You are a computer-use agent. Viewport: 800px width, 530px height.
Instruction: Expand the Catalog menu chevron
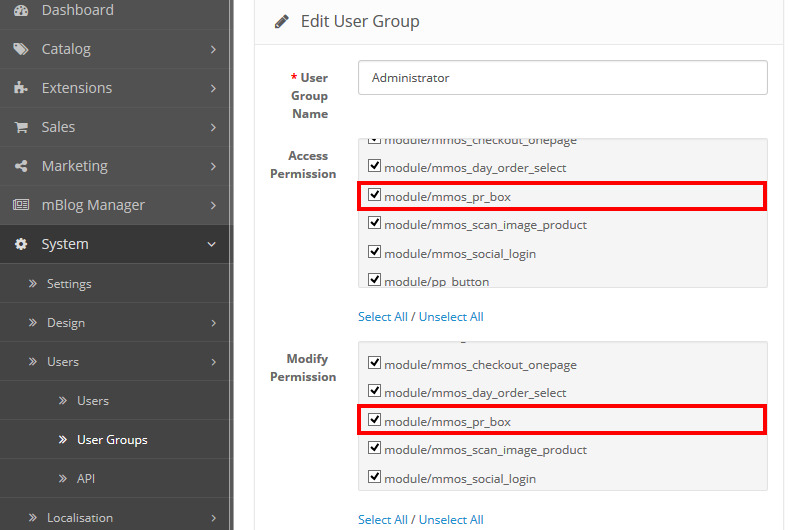(x=213, y=49)
